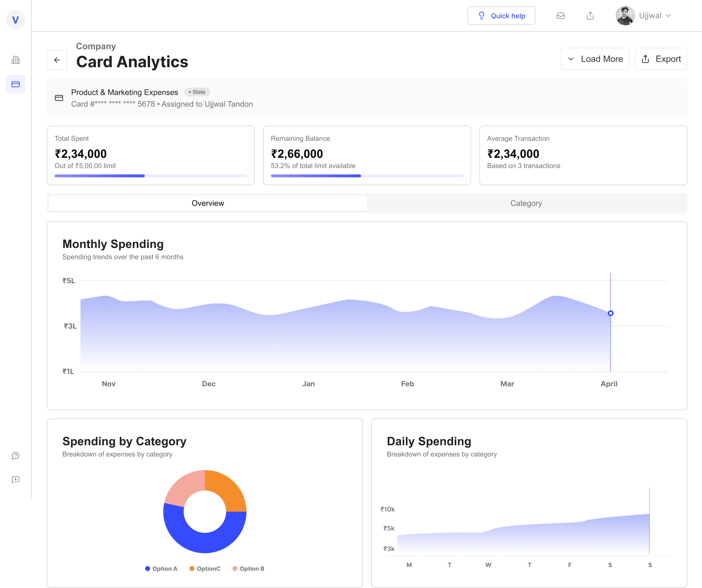
Task: Switch to the Category tab
Action: 526,203
